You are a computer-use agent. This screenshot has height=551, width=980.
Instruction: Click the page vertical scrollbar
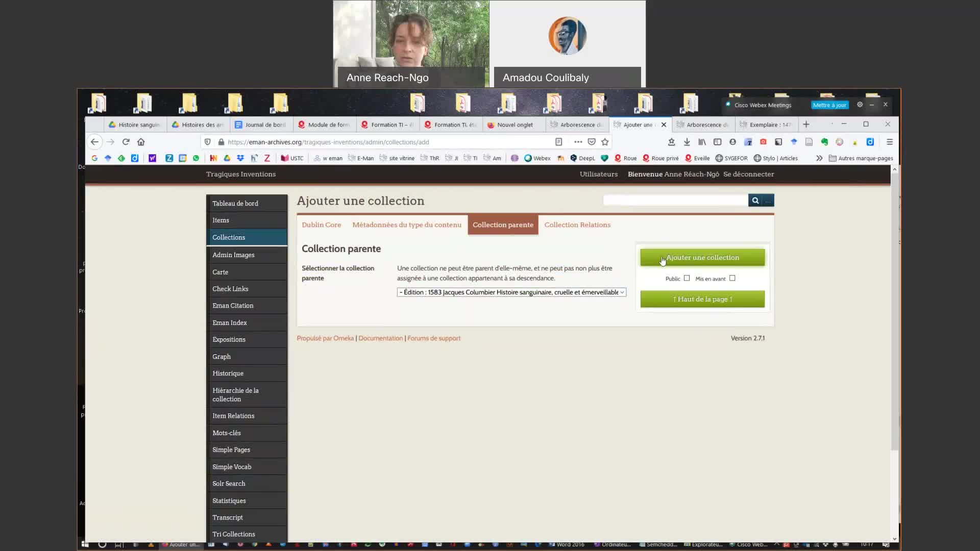(x=894, y=311)
